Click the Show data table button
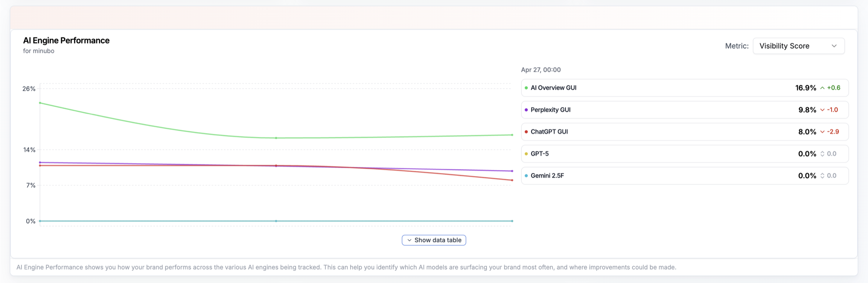The width and height of the screenshot is (868, 283). coord(434,240)
